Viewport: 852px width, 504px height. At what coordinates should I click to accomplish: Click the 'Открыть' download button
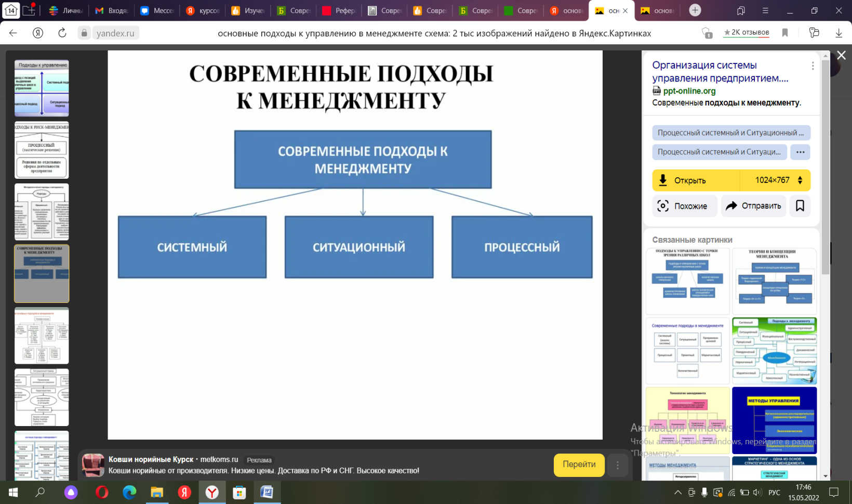click(696, 180)
